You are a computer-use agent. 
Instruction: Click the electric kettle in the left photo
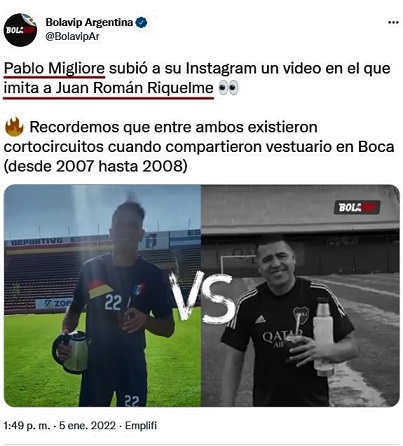pyautogui.click(x=71, y=352)
